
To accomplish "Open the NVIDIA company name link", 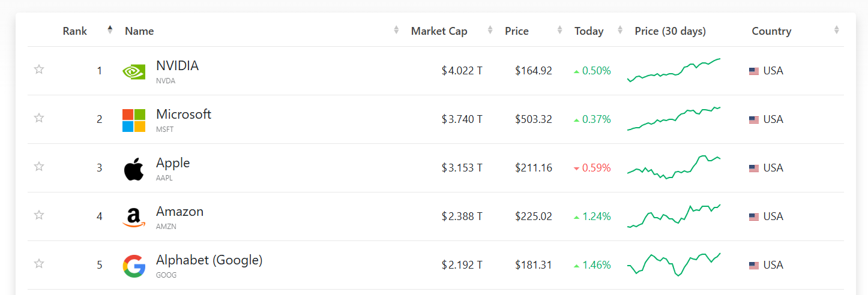I will click(x=177, y=66).
